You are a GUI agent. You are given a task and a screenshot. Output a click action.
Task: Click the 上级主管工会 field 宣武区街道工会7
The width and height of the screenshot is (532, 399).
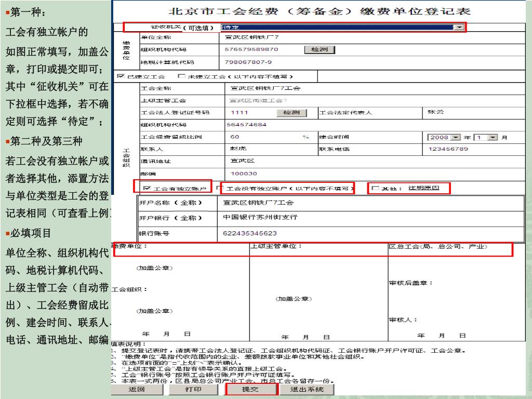coord(375,100)
